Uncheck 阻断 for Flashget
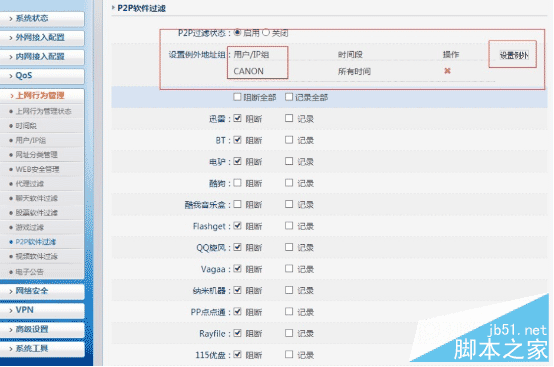This screenshot has height=367, width=554. [x=237, y=226]
